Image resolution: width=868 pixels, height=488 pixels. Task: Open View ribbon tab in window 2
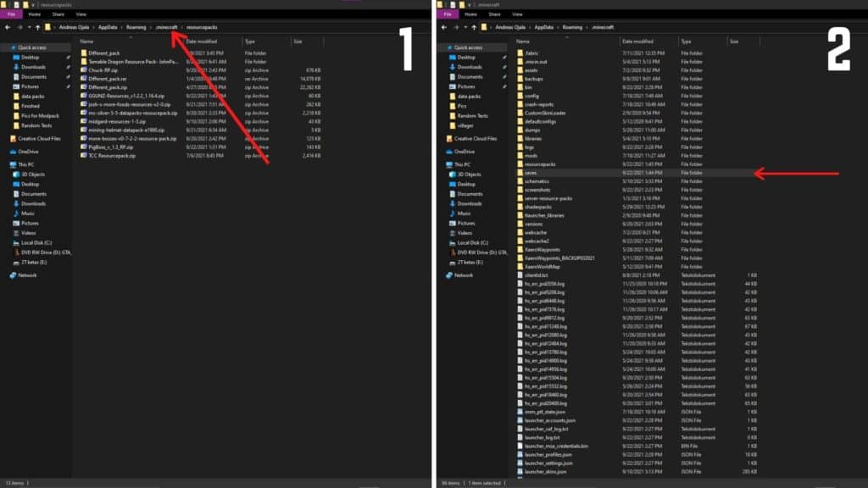click(517, 14)
